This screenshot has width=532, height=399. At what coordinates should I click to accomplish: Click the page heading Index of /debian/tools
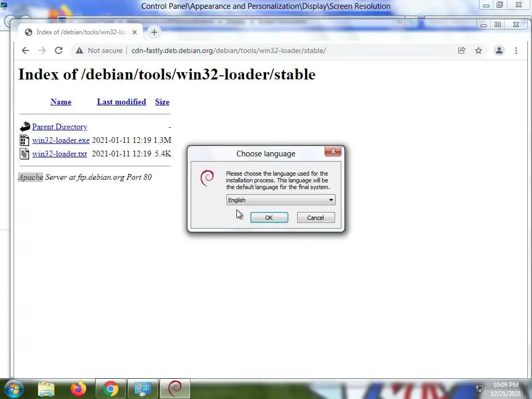167,74
